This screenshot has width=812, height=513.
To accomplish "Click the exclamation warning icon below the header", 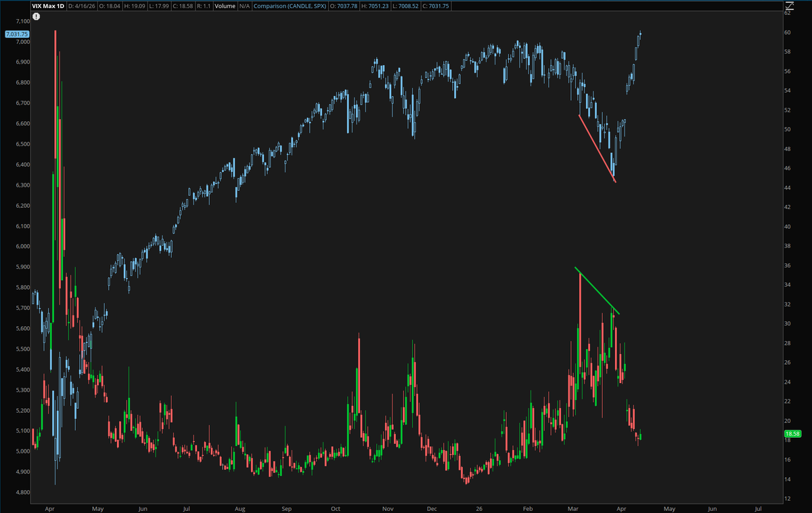I will pyautogui.click(x=37, y=16).
